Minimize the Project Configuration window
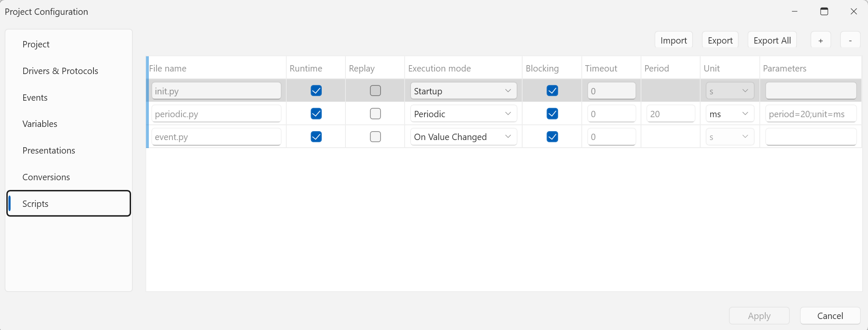This screenshot has width=868, height=330. [x=795, y=11]
